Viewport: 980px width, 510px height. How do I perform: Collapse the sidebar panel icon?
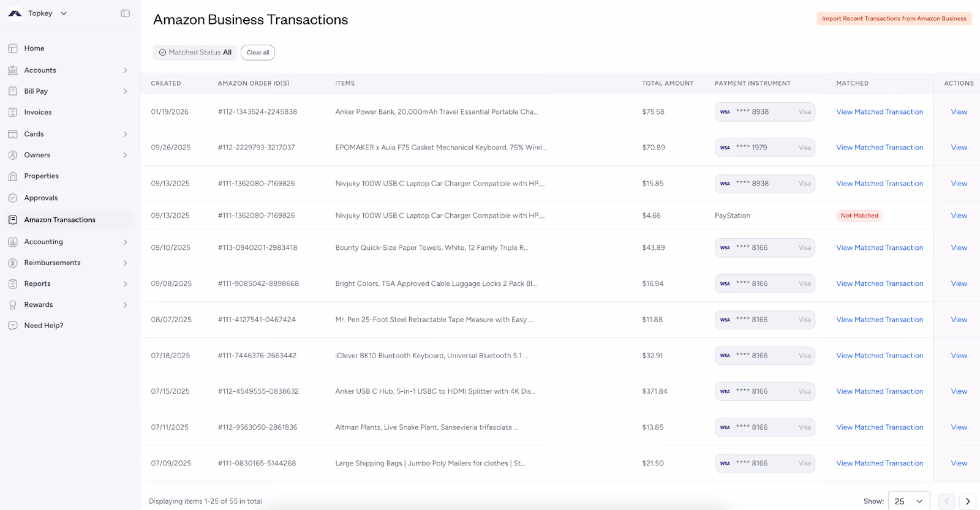(x=126, y=13)
